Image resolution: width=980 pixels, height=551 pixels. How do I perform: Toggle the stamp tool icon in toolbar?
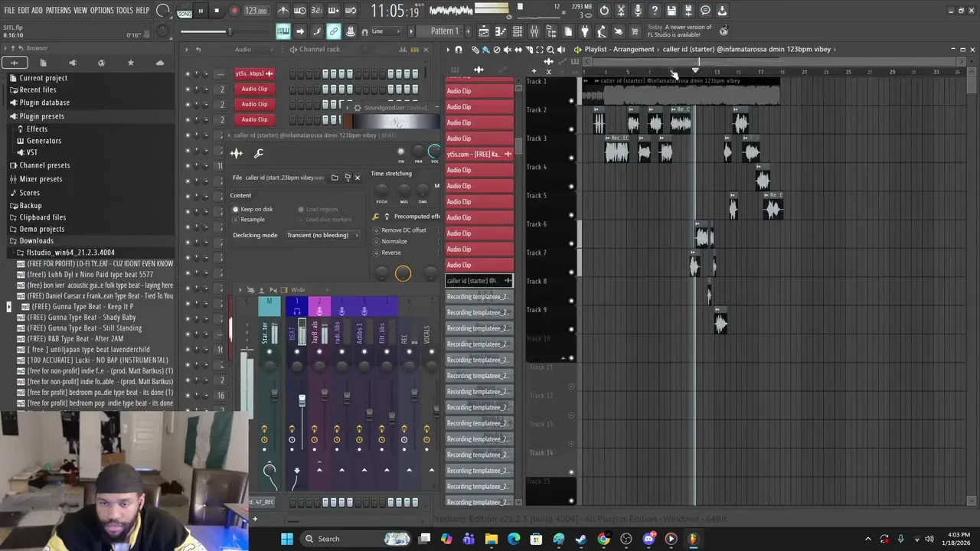pyautogui.click(x=351, y=31)
